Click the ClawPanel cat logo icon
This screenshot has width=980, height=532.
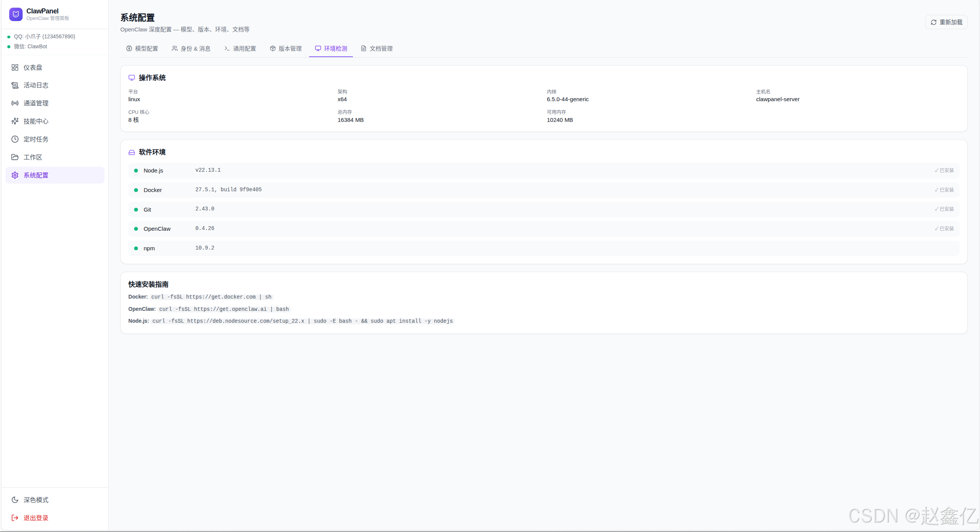pyautogui.click(x=16, y=14)
